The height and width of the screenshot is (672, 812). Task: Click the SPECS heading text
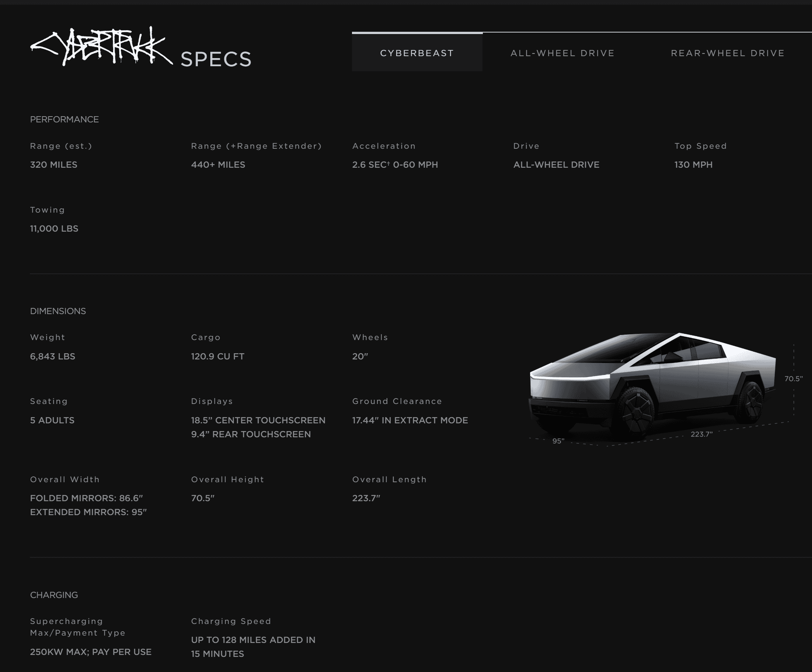click(216, 59)
